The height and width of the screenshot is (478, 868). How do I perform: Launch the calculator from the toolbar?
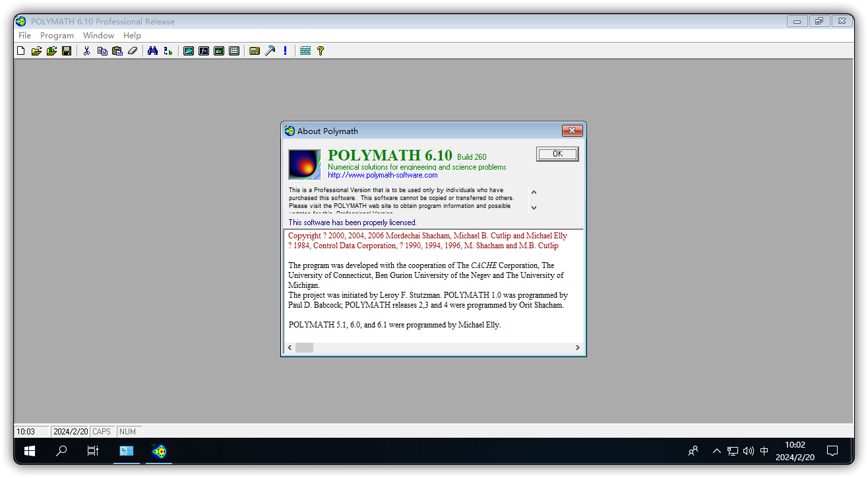[x=255, y=50]
